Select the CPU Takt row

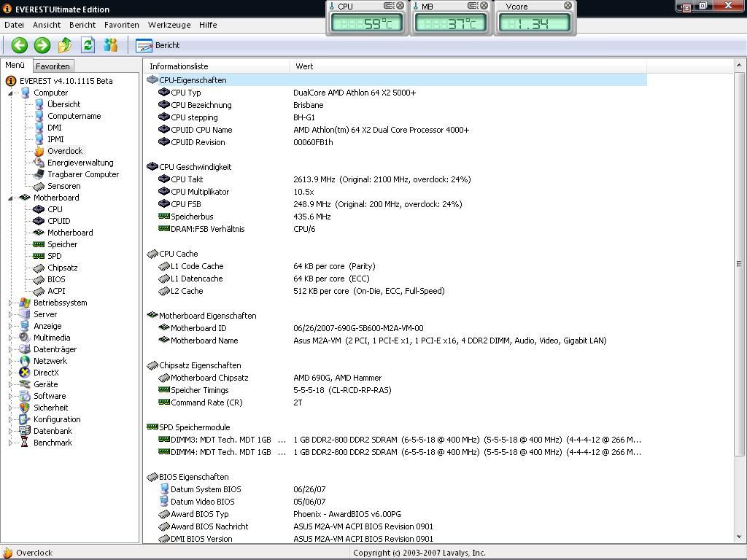click(396, 179)
